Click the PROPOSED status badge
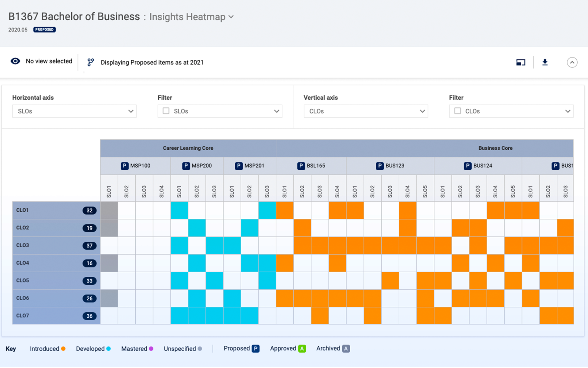This screenshot has width=588, height=368. (x=44, y=29)
